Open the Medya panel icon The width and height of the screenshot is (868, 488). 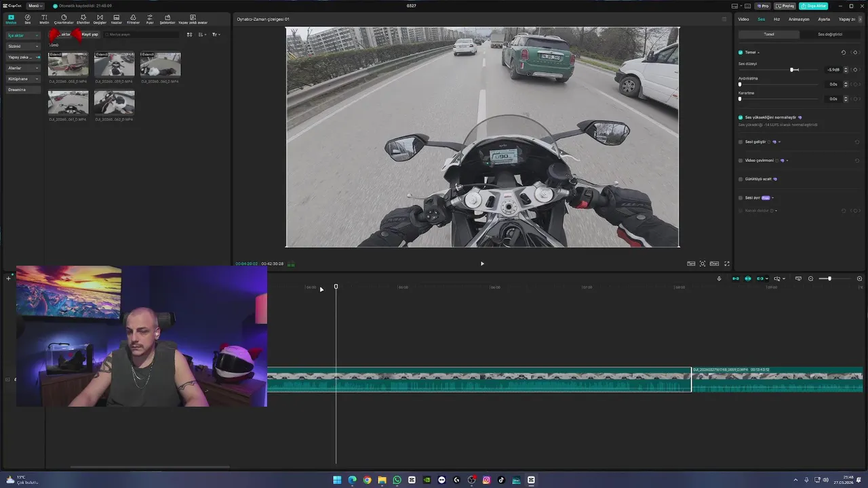pos(11,19)
